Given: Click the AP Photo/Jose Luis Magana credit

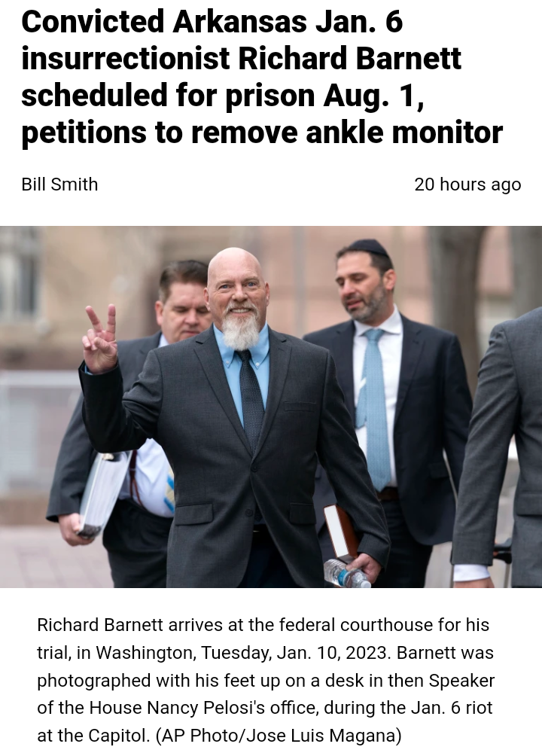Looking at the screenshot, I should point(279,735).
